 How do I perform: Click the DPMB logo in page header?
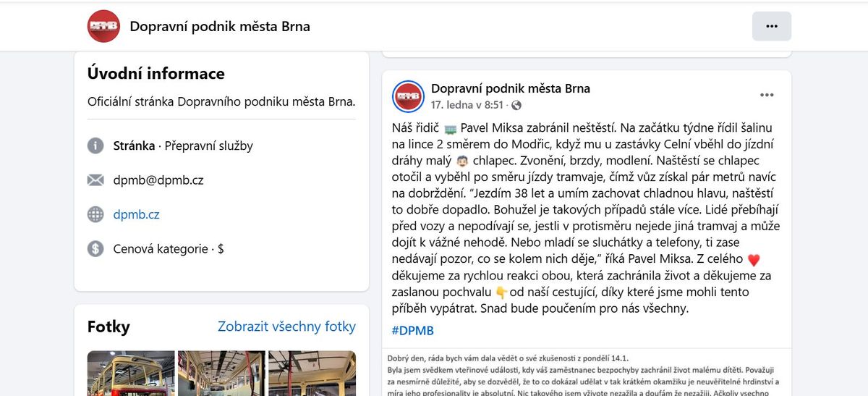pos(103,26)
